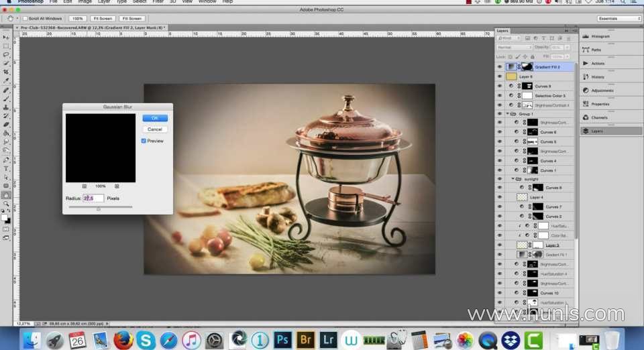Open the Adjustments panel

pos(601,90)
